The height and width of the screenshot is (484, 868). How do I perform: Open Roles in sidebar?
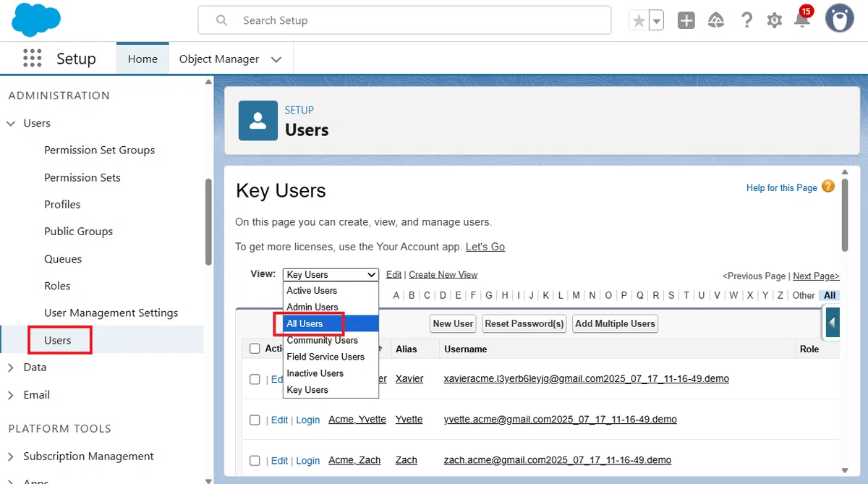57,286
